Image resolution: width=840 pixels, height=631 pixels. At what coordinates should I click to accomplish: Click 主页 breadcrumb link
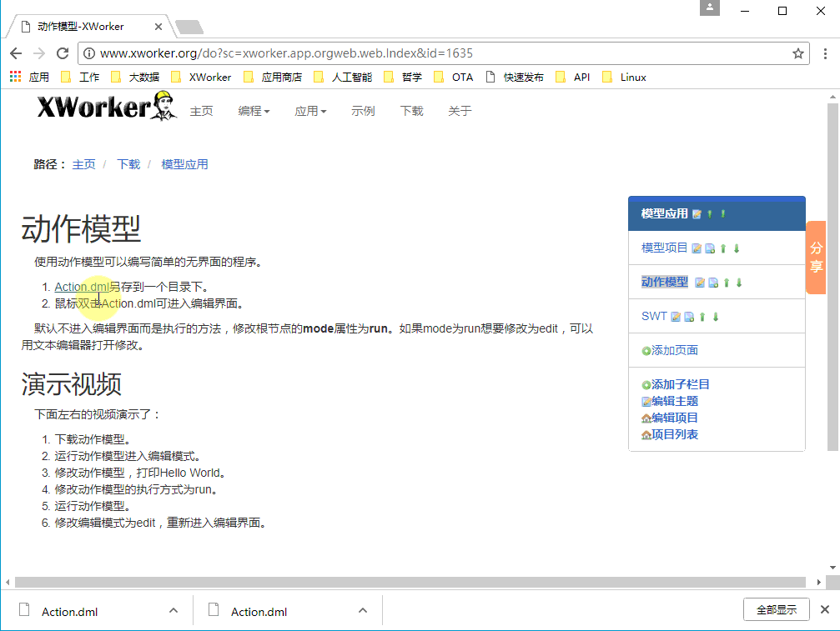(83, 164)
